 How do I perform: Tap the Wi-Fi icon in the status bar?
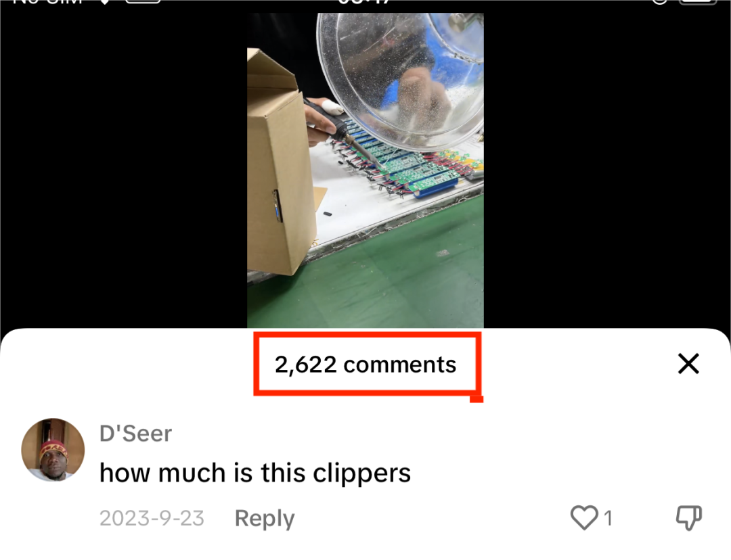(104, 1)
